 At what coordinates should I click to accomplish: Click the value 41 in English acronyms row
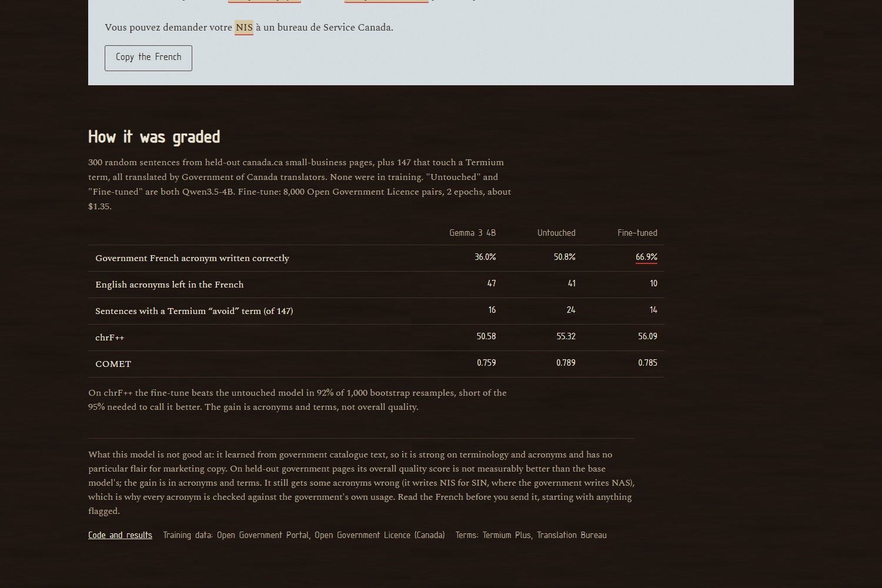572,283
